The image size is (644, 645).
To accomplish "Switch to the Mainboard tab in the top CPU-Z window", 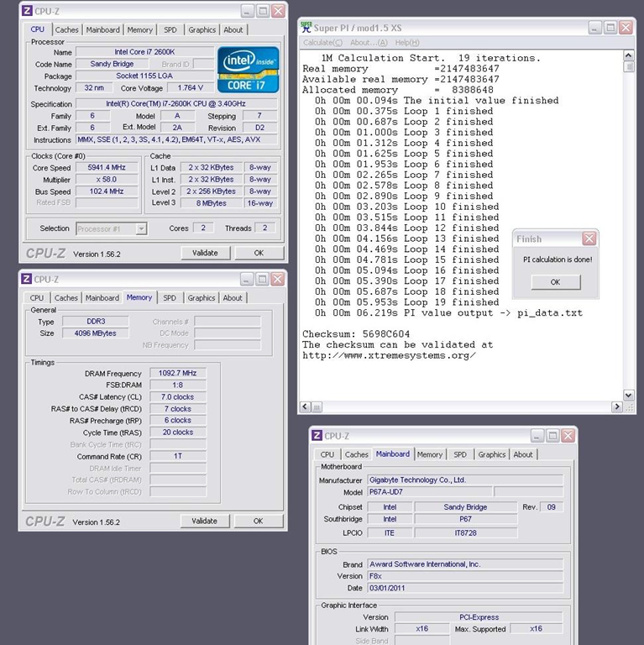I will (102, 29).
